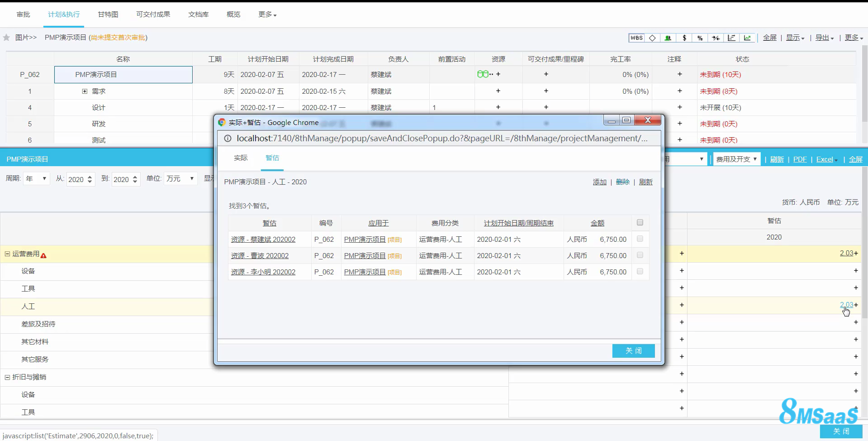This screenshot has height=441, width=868.
Task: Click the PDF export link
Action: [x=800, y=159]
